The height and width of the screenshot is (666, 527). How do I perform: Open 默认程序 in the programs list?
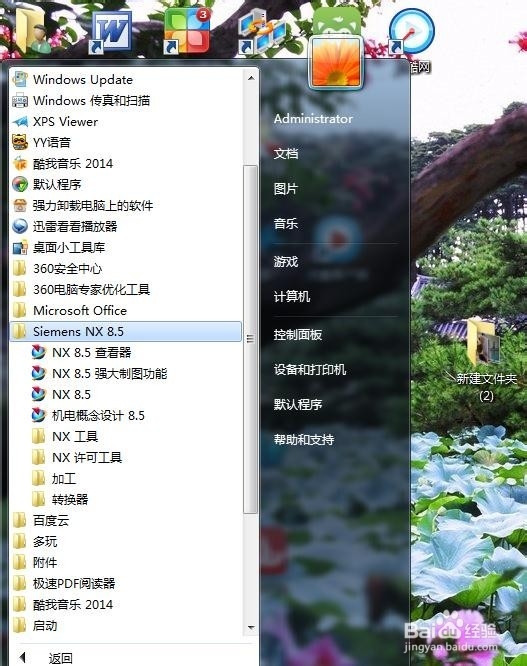47,184
